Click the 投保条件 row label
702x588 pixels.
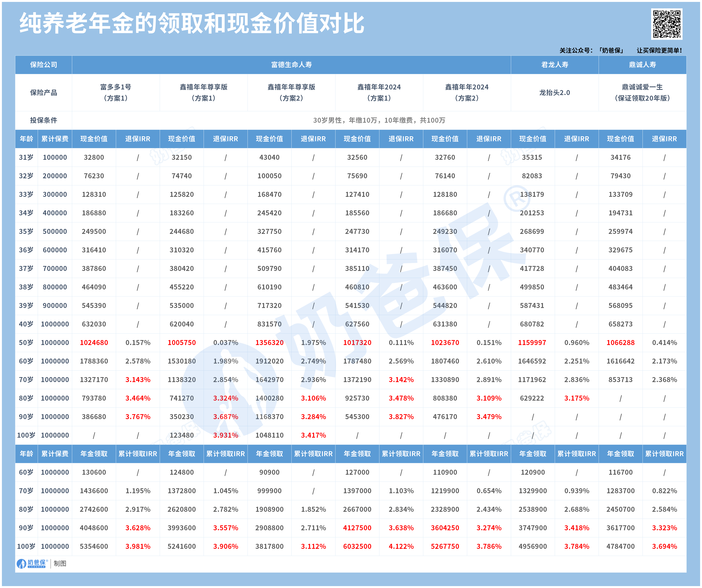[x=44, y=120]
